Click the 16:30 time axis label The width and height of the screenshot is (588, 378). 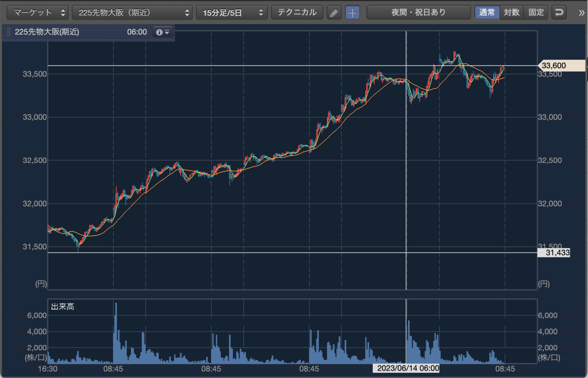point(48,369)
